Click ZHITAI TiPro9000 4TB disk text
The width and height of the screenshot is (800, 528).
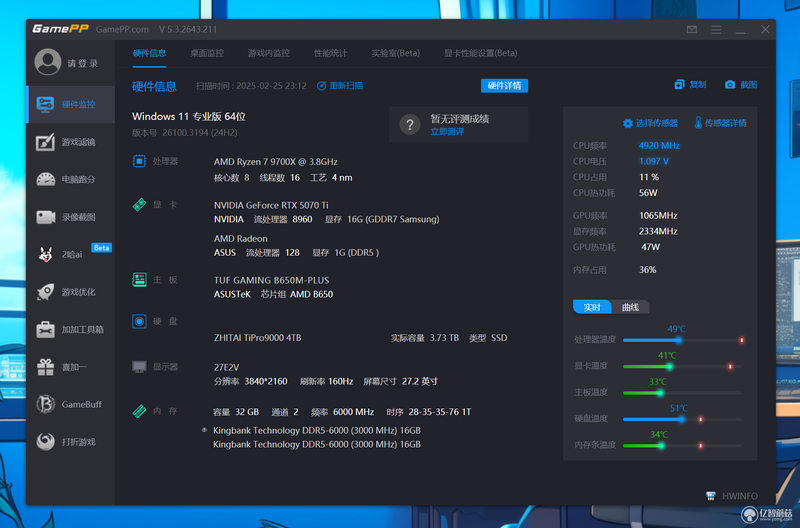pos(257,338)
